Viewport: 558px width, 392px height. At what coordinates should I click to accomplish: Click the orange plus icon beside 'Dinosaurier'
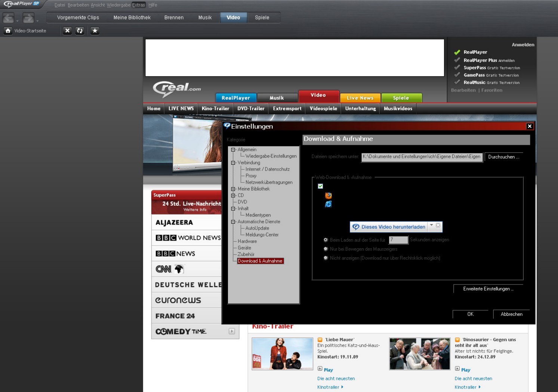457,340
